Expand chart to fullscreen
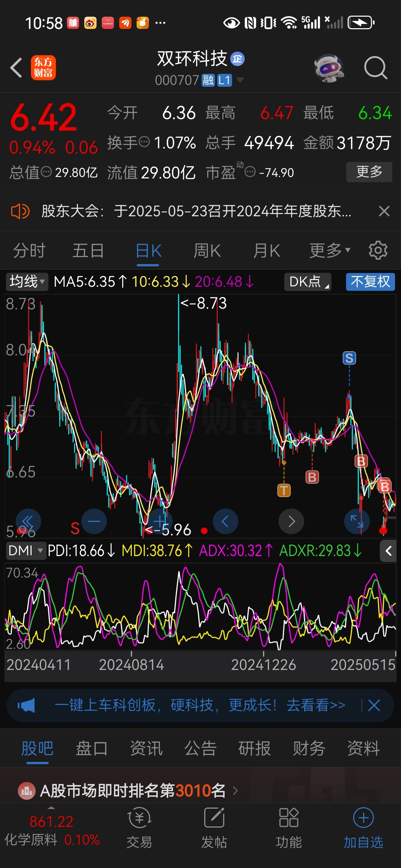This screenshot has width=401, height=868. (x=357, y=521)
